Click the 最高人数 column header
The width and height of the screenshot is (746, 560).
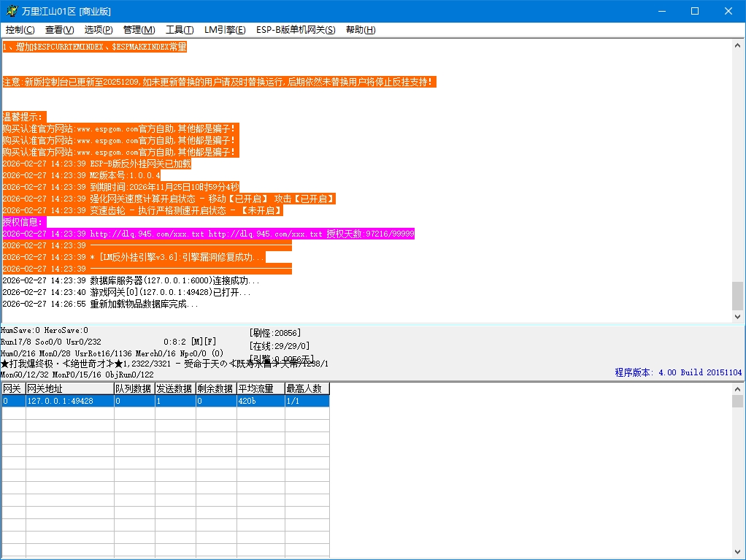(307, 388)
